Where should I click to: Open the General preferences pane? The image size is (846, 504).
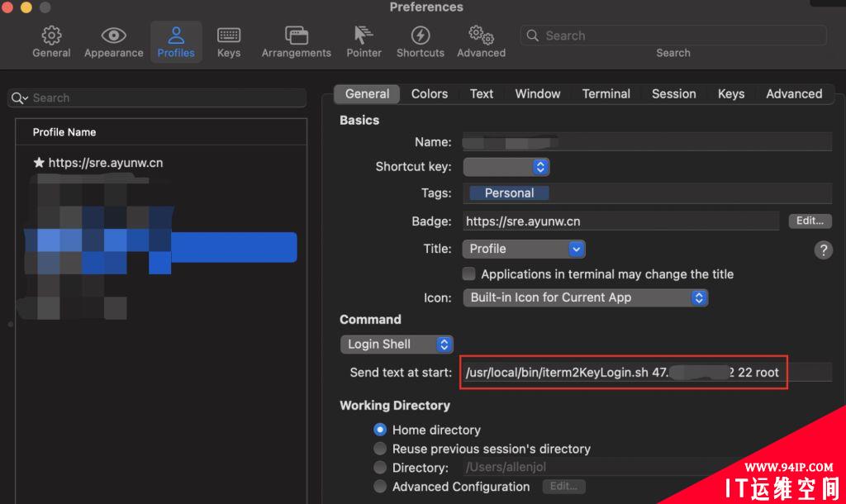coord(51,41)
